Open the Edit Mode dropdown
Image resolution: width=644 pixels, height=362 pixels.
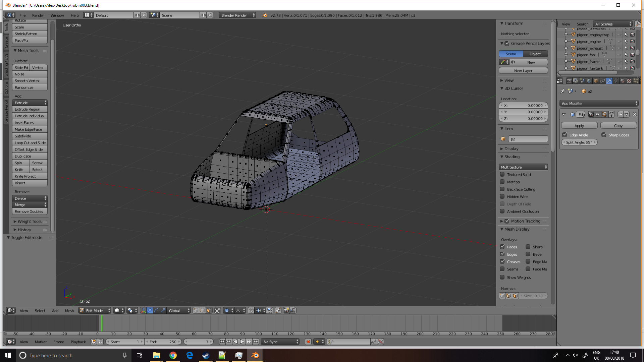pyautogui.click(x=95, y=310)
